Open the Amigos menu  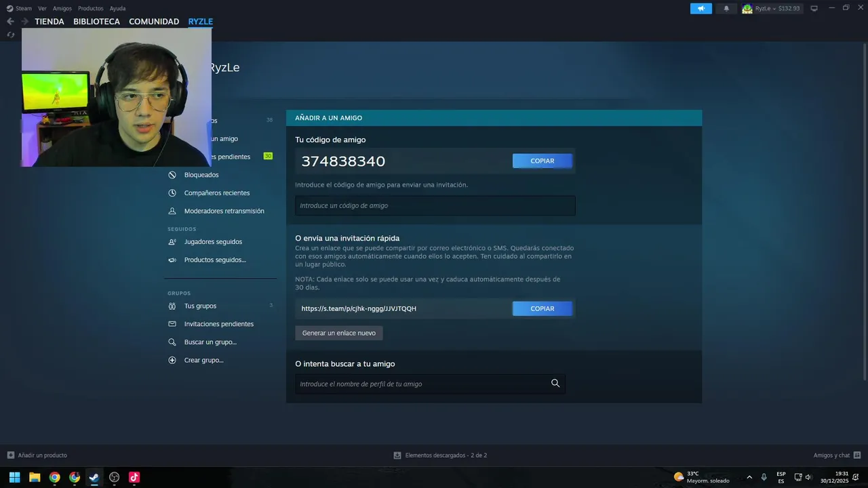tap(62, 8)
